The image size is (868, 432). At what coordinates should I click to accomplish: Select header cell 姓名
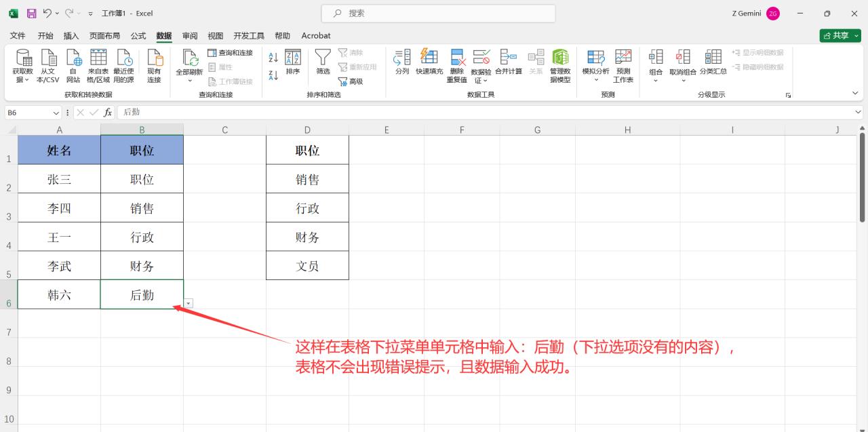pos(59,150)
